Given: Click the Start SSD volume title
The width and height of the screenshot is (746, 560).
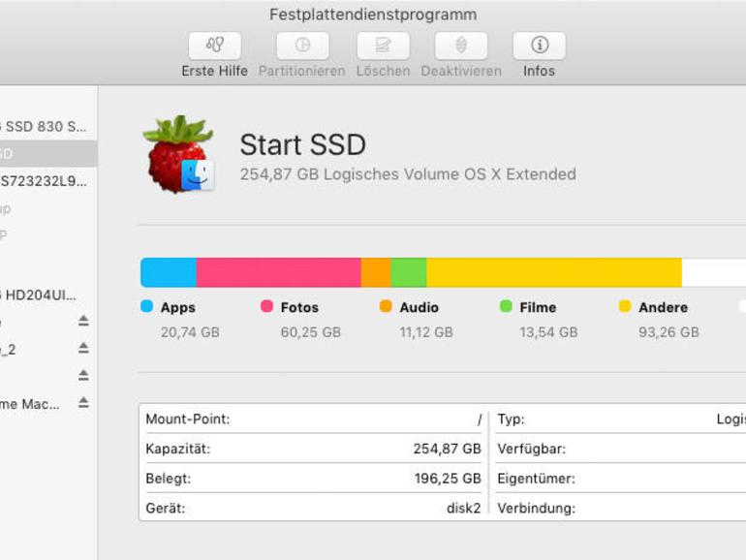Looking at the screenshot, I should click(x=302, y=144).
